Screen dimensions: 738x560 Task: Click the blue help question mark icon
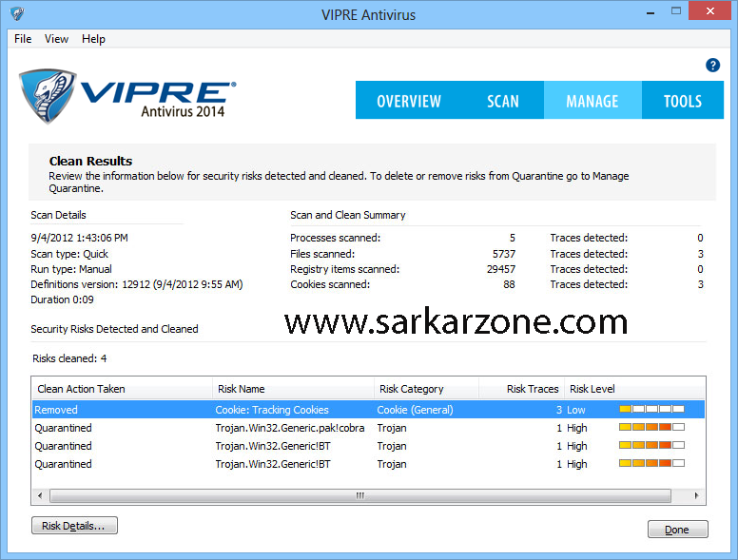click(712, 65)
